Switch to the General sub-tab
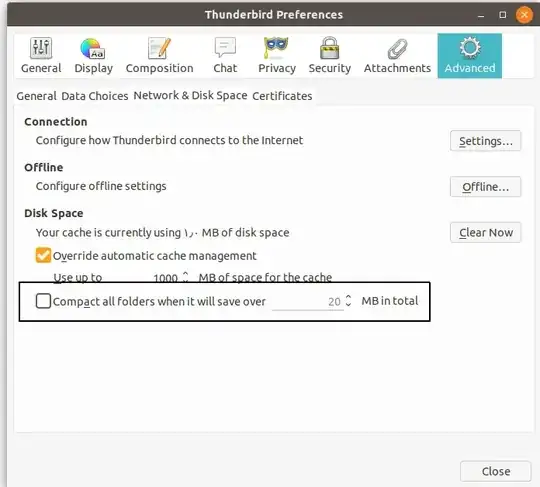Image resolution: width=540 pixels, height=487 pixels. coord(36,96)
